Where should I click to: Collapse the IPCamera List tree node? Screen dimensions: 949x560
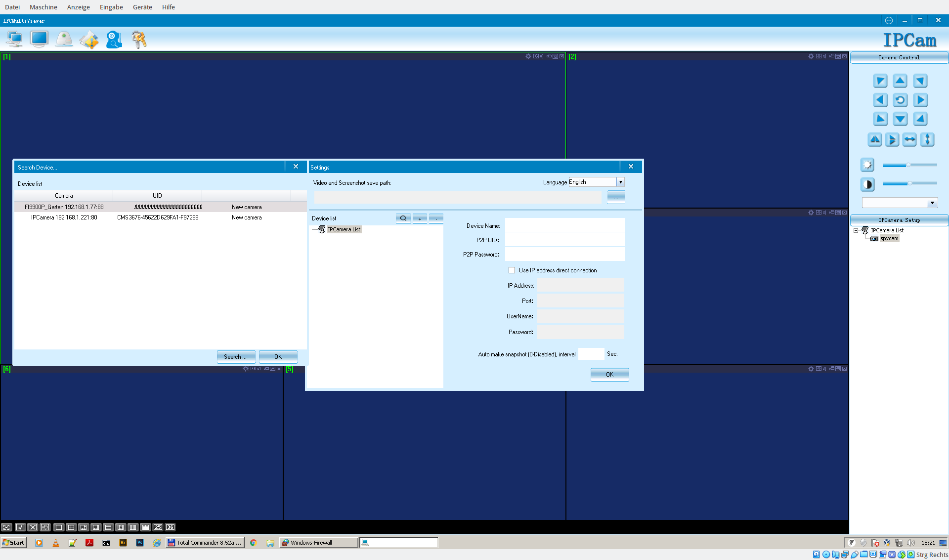click(856, 230)
